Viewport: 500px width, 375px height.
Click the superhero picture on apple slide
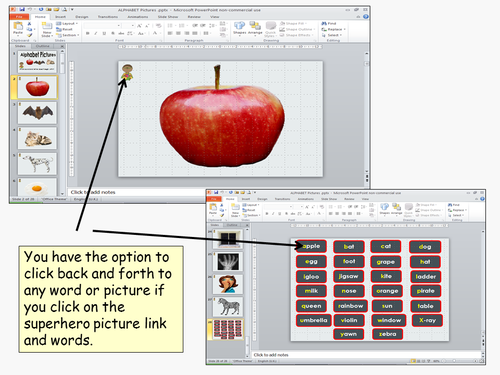coord(127,73)
